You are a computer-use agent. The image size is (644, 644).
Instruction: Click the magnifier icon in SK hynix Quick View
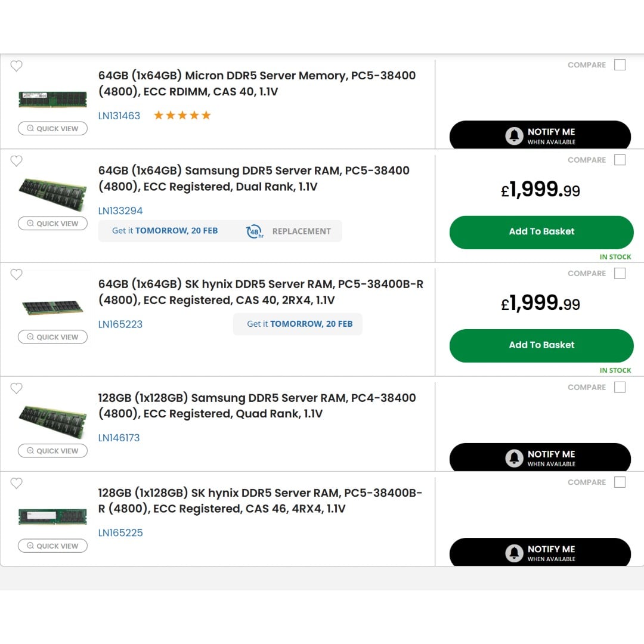pos(30,337)
